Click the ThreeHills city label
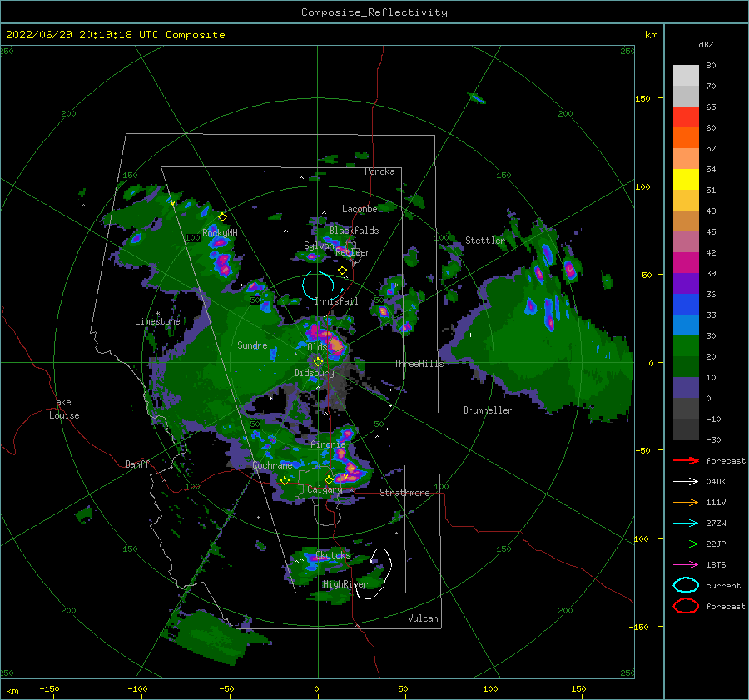Image resolution: width=749 pixels, height=700 pixels. click(419, 364)
